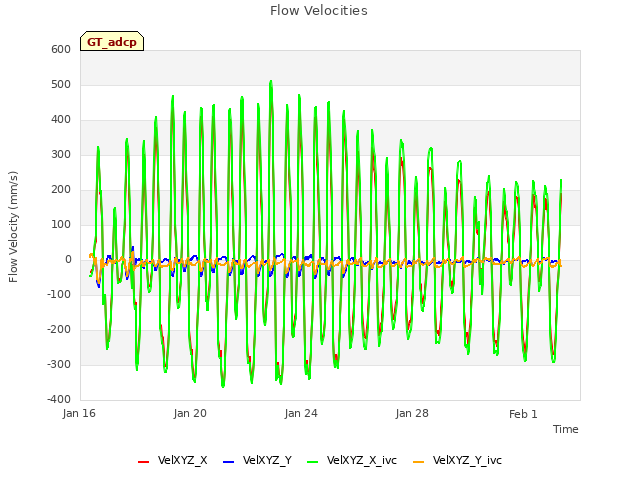This screenshot has width=640, height=480.
Task: Click the orange VelXYZ_Y_ivc legend swatch
Action: click(418, 462)
